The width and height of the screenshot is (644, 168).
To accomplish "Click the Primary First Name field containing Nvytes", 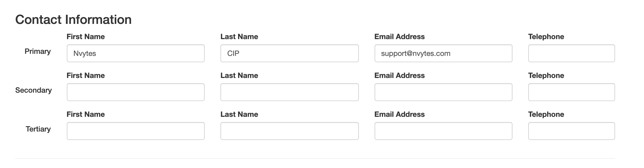I will (x=135, y=53).
